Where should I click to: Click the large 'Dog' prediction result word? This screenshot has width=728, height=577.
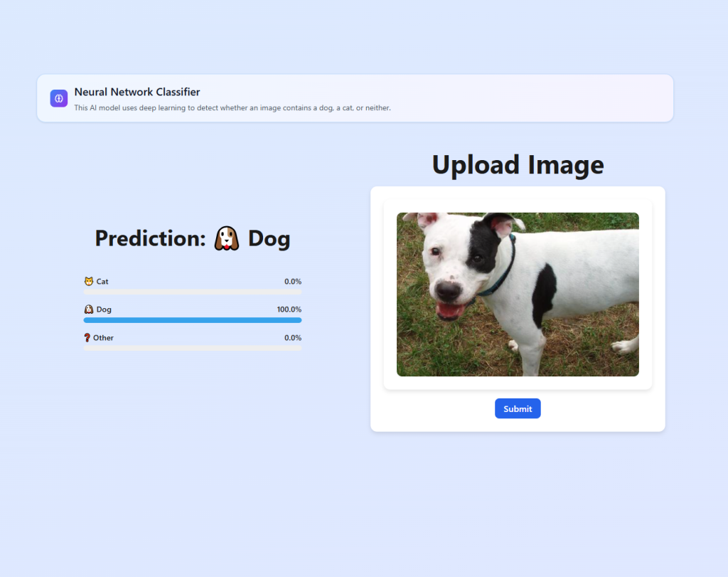(x=269, y=239)
